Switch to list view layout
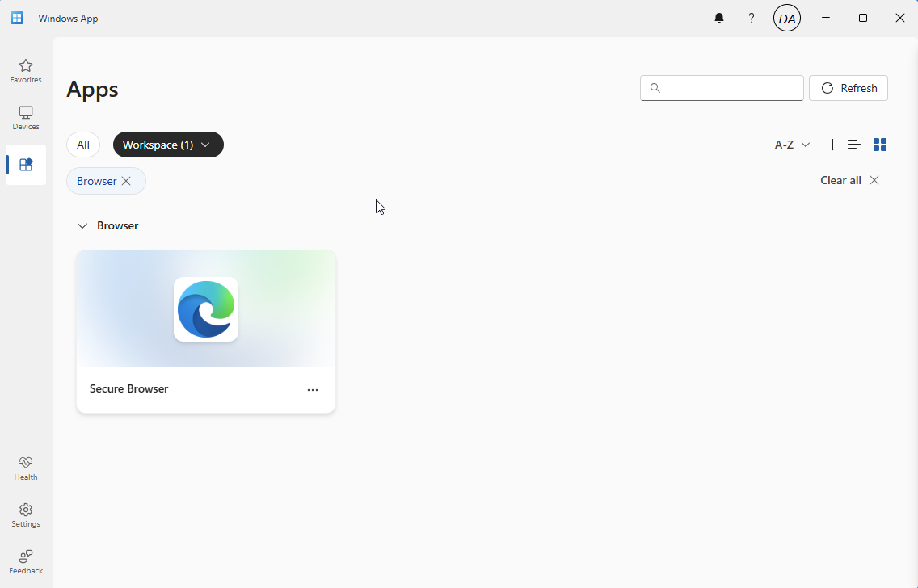The width and height of the screenshot is (918, 588). (x=853, y=145)
